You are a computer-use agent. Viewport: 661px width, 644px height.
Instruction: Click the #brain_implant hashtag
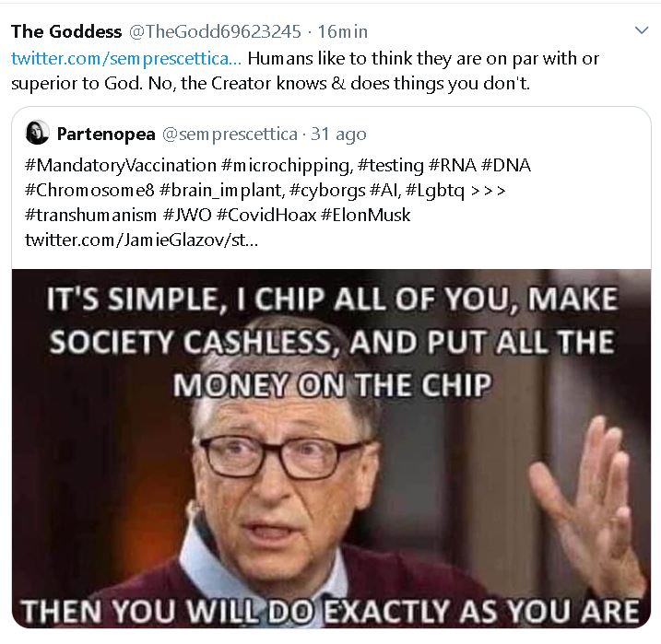pyautogui.click(x=222, y=191)
